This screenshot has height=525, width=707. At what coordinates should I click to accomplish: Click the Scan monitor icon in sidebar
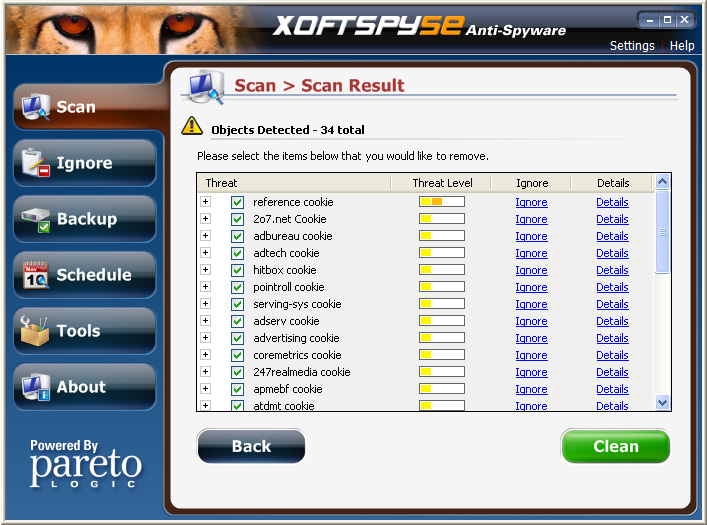(36, 107)
